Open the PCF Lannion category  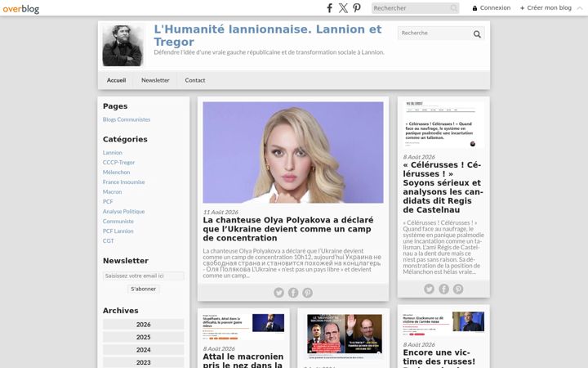118,231
